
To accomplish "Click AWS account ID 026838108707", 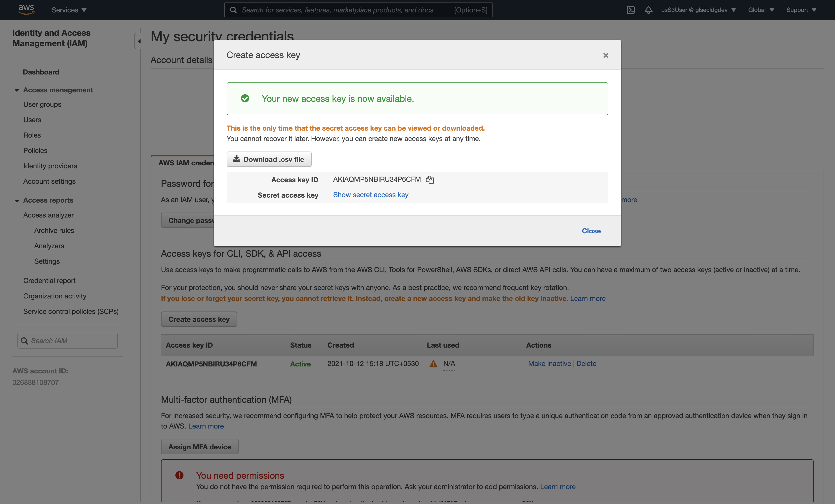I will click(36, 383).
